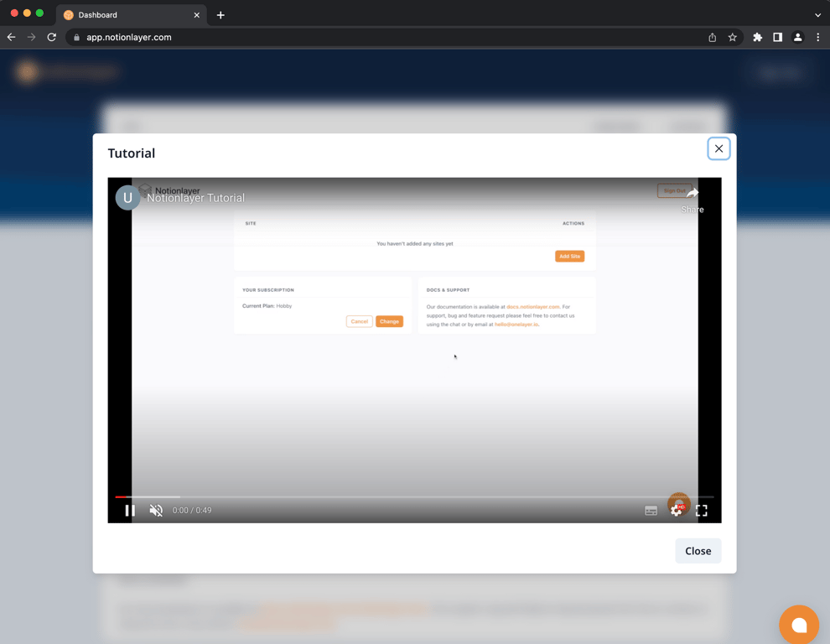Enter fullscreen mode for the video
The height and width of the screenshot is (644, 830).
click(702, 511)
